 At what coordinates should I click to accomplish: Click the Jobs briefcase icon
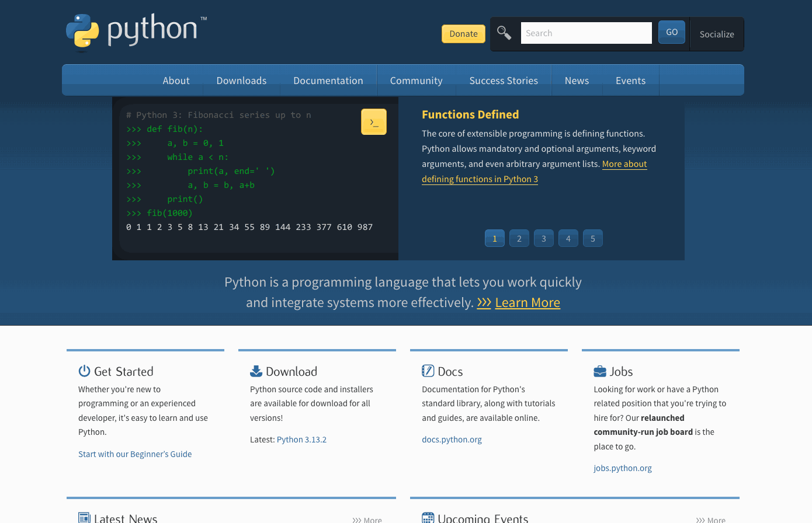(x=600, y=371)
